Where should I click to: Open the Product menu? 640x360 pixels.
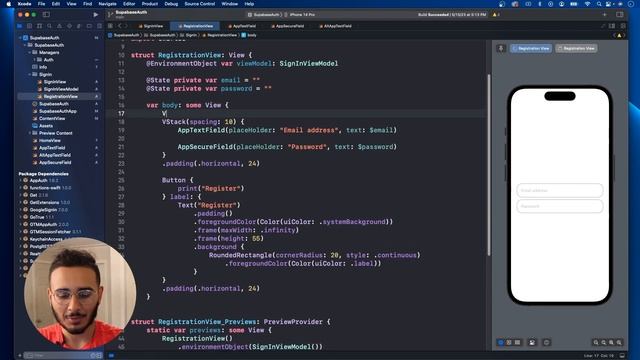150,4
